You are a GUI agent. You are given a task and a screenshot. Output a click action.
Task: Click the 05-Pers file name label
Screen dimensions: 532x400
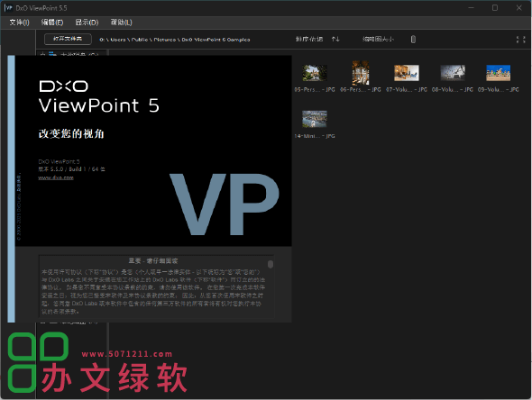315,90
